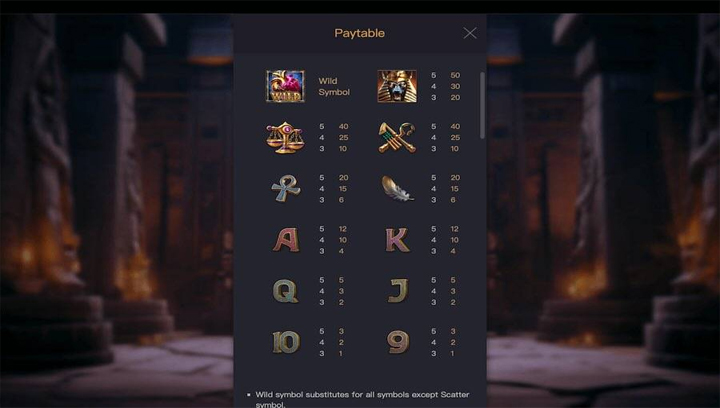The width and height of the screenshot is (720, 408).
Task: Click the golden scales symbol
Action: point(285,138)
